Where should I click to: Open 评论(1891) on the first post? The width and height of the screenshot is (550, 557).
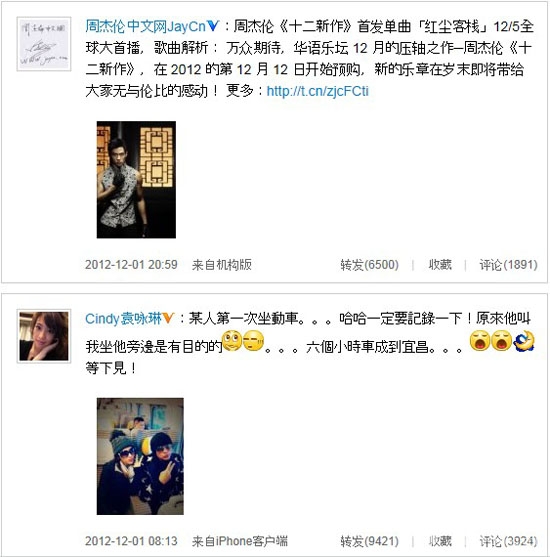[508, 265]
